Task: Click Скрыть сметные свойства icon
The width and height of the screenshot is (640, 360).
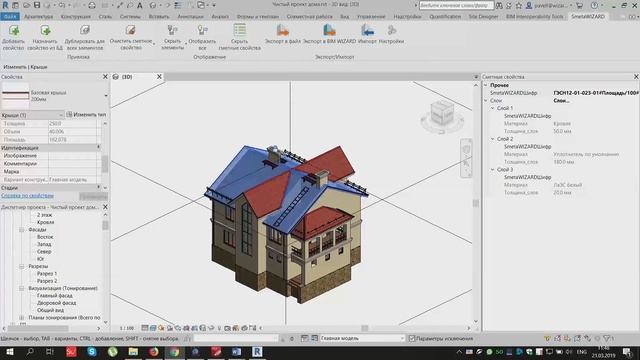Action: pyautogui.click(x=240, y=30)
